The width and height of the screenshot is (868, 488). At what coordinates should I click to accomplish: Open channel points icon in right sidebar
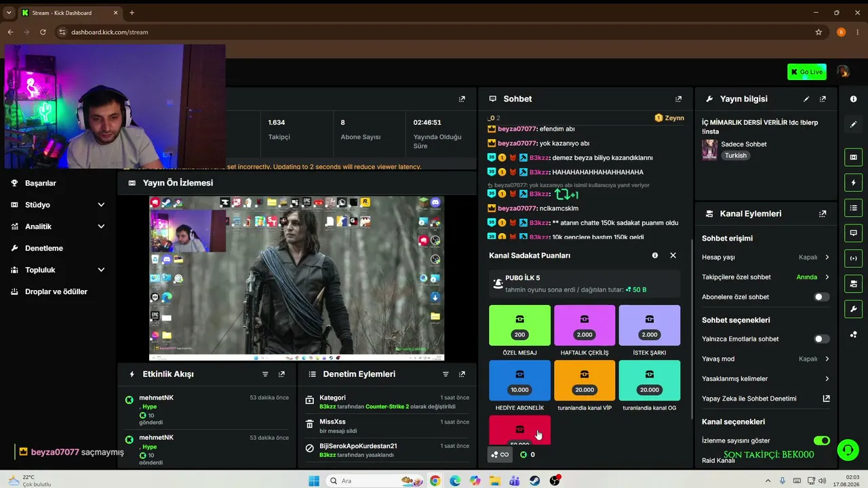(853, 335)
